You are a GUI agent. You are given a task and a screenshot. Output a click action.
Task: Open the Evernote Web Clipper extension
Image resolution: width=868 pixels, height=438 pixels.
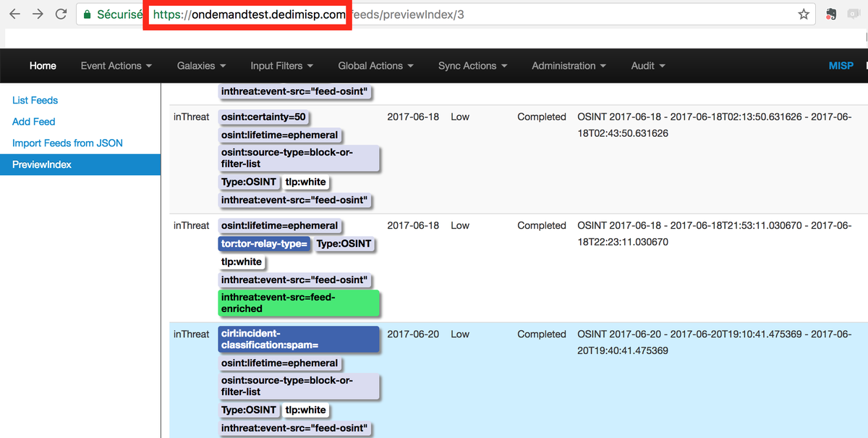tap(830, 13)
